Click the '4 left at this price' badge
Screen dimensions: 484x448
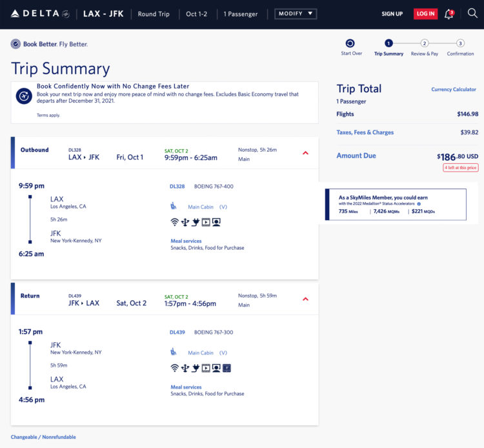tap(461, 168)
